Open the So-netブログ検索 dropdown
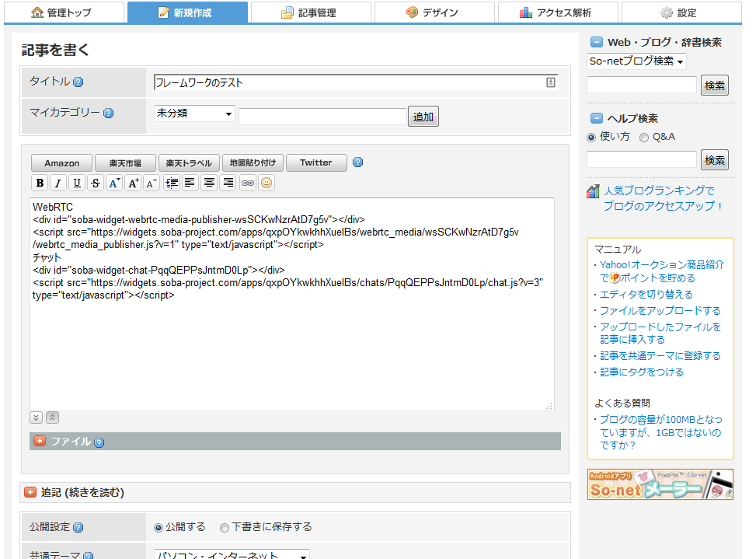Screen dimensions: 756x559 [x=636, y=61]
